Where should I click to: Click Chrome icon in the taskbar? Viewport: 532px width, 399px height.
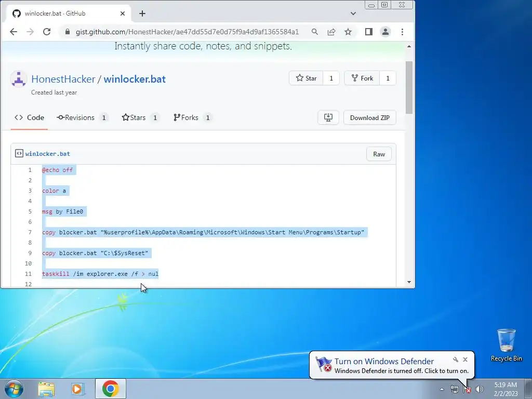[x=110, y=389]
